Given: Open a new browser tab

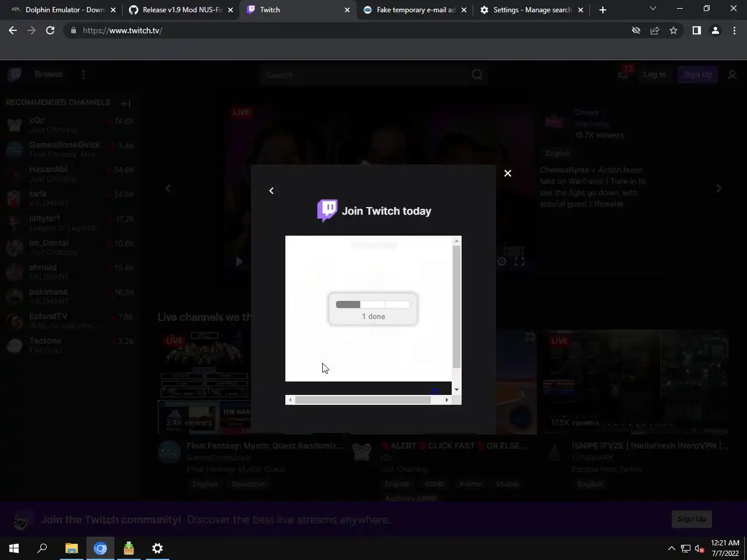Looking at the screenshot, I should [603, 10].
